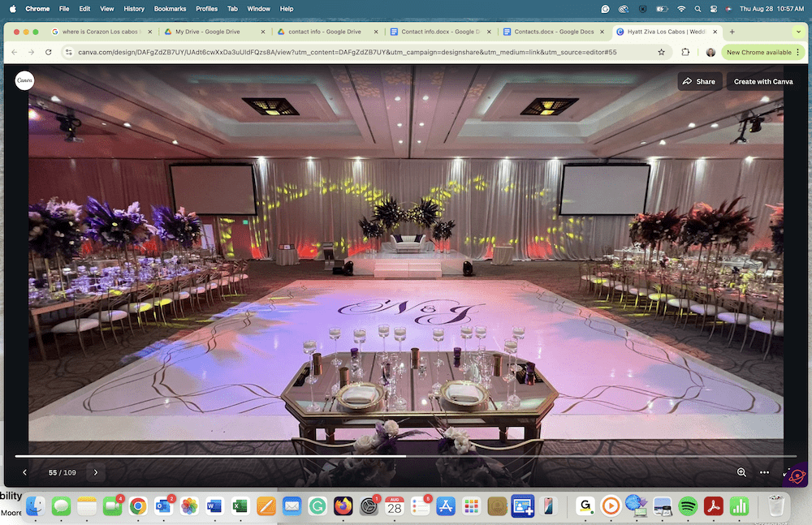Open FaceTime from the dock

(x=112, y=506)
